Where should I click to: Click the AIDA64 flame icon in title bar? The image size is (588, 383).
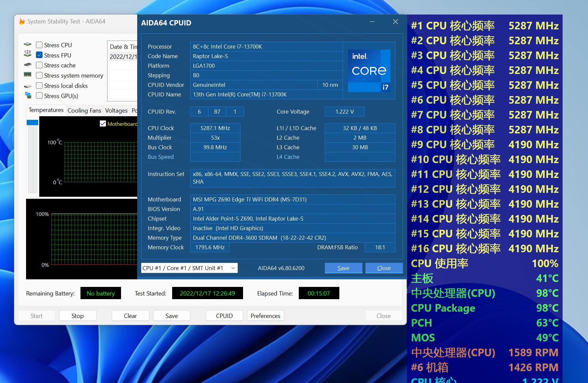(x=22, y=21)
